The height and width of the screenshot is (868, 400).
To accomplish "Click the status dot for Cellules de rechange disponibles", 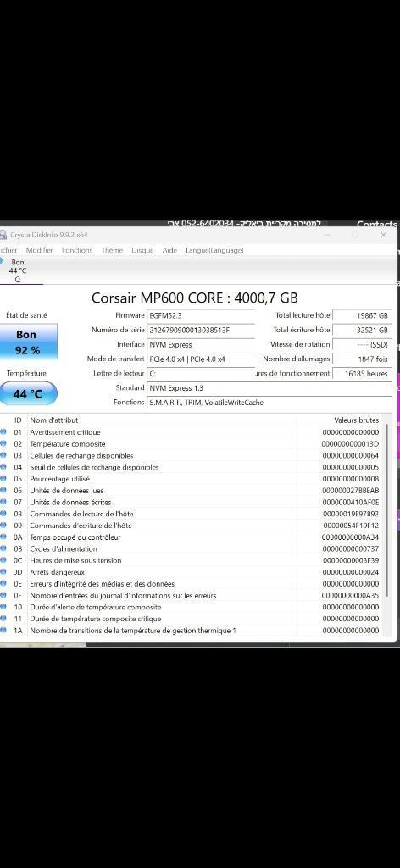I will point(3,455).
